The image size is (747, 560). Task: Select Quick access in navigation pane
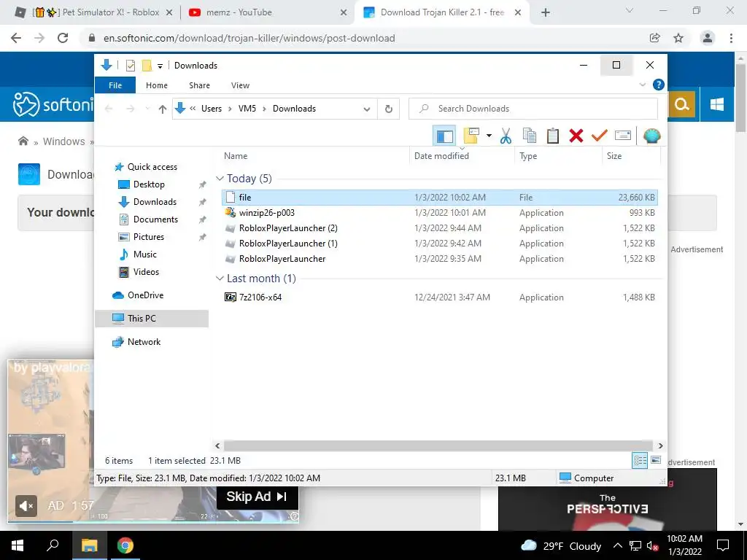pyautogui.click(x=152, y=167)
